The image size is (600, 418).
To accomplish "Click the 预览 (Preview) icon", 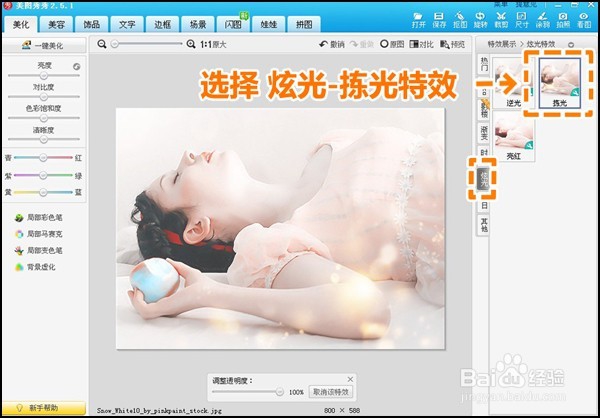I will (x=453, y=44).
